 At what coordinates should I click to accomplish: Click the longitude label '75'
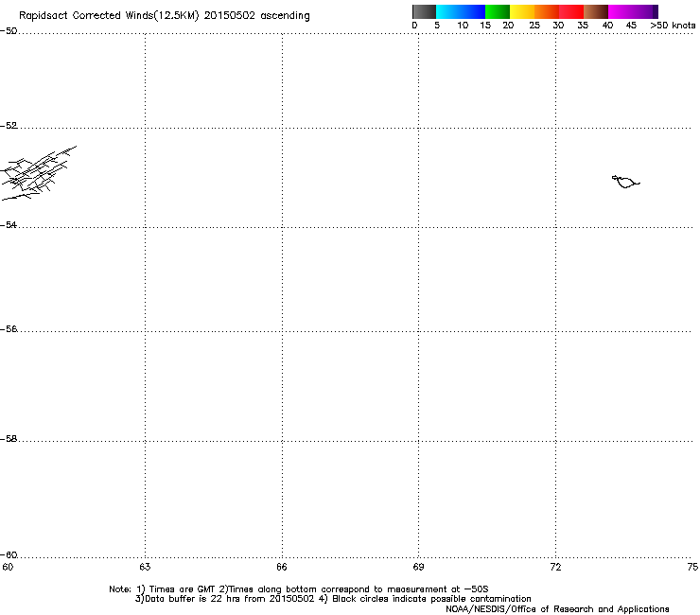click(692, 567)
